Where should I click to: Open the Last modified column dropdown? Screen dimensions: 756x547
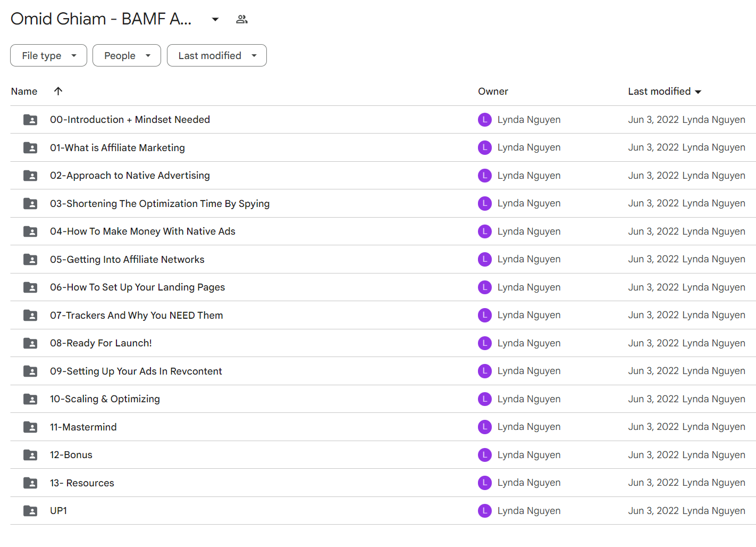pyautogui.click(x=698, y=92)
